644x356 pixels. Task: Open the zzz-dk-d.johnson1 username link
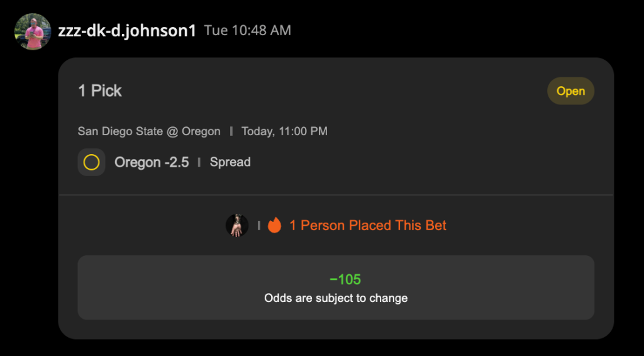127,31
